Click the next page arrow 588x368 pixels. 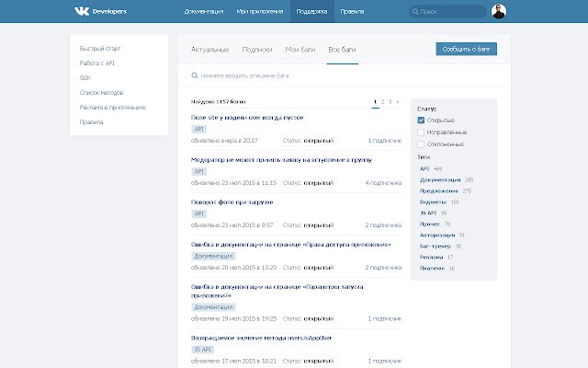[398, 102]
